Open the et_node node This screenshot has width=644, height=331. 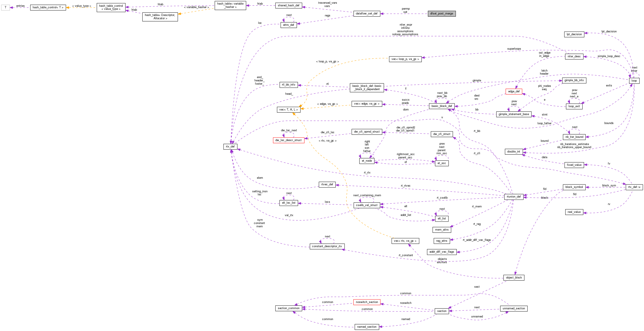tap(366, 161)
